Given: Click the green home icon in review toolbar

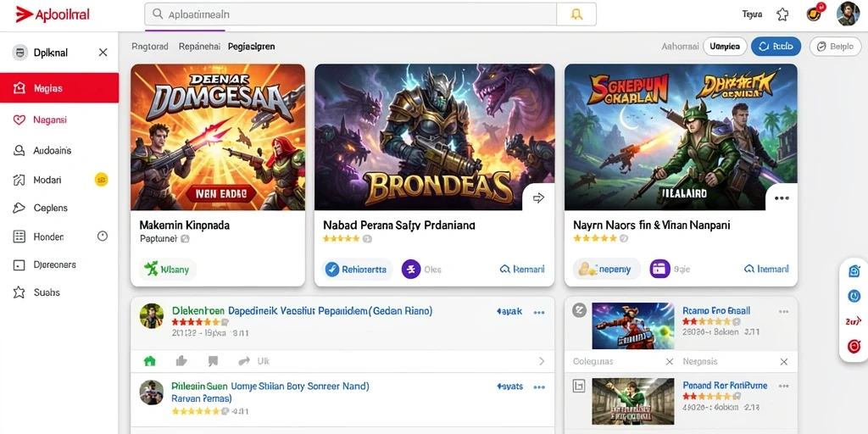Looking at the screenshot, I should pos(149,361).
